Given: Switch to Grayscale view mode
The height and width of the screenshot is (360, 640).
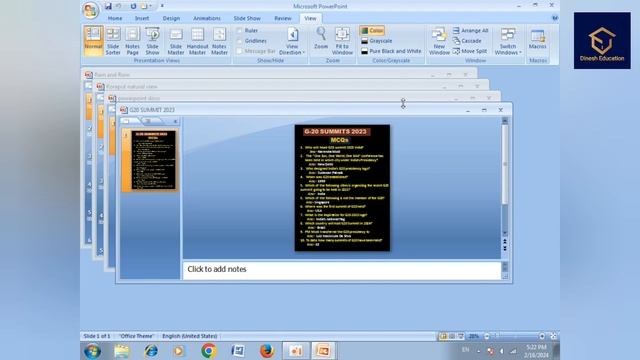Looking at the screenshot, I should click(376, 41).
